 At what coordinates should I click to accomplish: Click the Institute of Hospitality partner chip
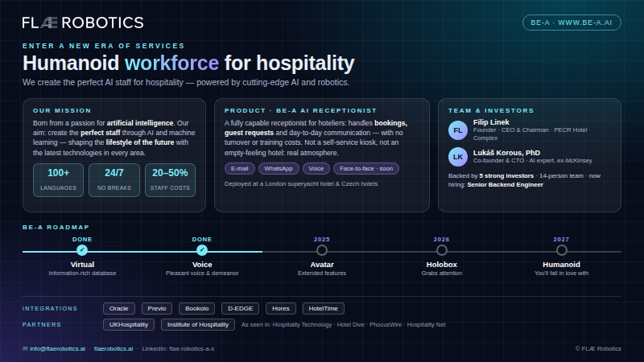click(x=198, y=324)
